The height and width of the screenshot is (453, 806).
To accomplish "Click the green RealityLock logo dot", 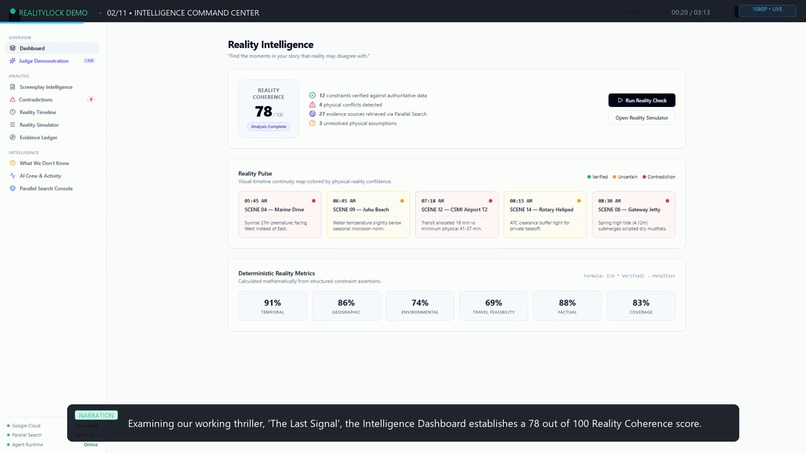I will (x=13, y=11).
